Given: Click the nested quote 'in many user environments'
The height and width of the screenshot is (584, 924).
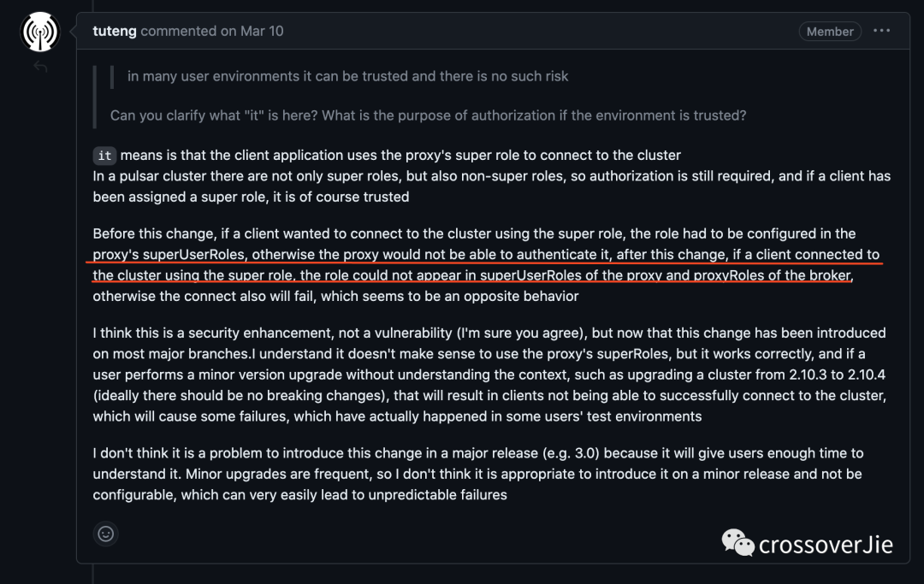Looking at the screenshot, I should pyautogui.click(x=347, y=76).
